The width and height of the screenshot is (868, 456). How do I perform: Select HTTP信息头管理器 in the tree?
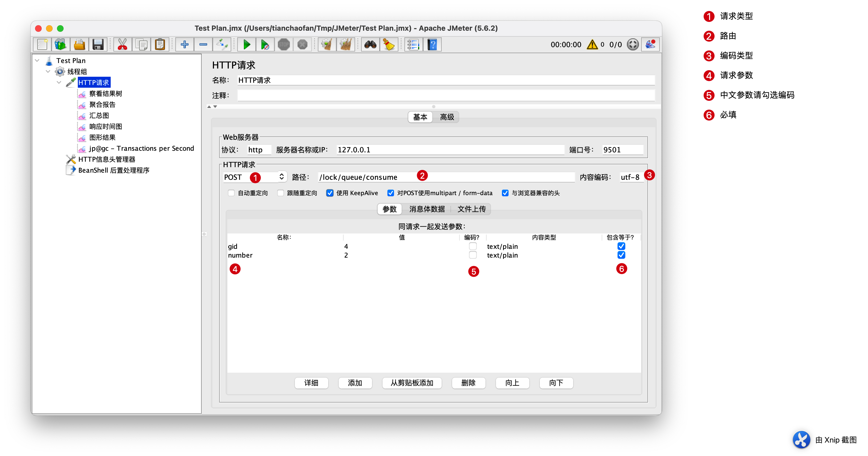point(107,159)
